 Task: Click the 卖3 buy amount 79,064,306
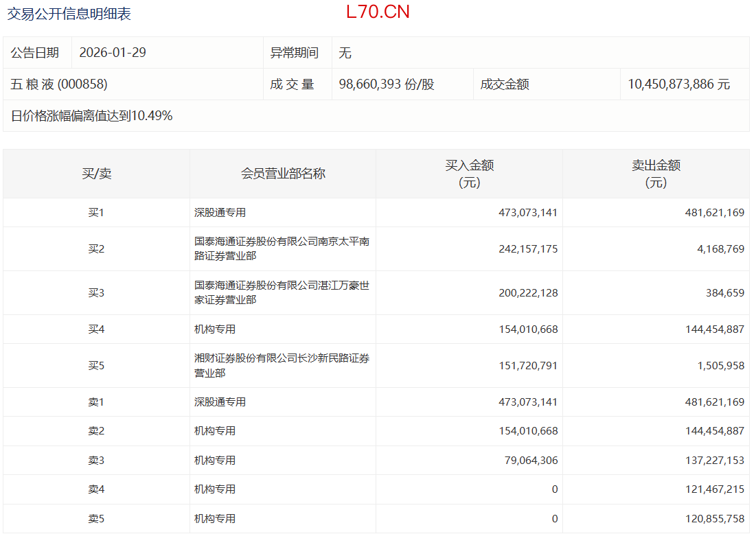click(528, 461)
